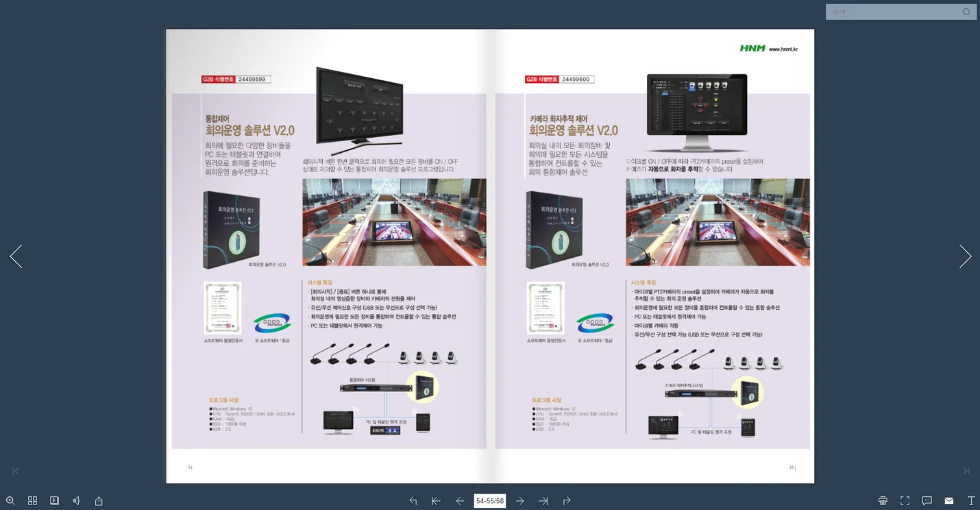
Task: Click the zoom in magnifier icon
Action: (x=10, y=501)
